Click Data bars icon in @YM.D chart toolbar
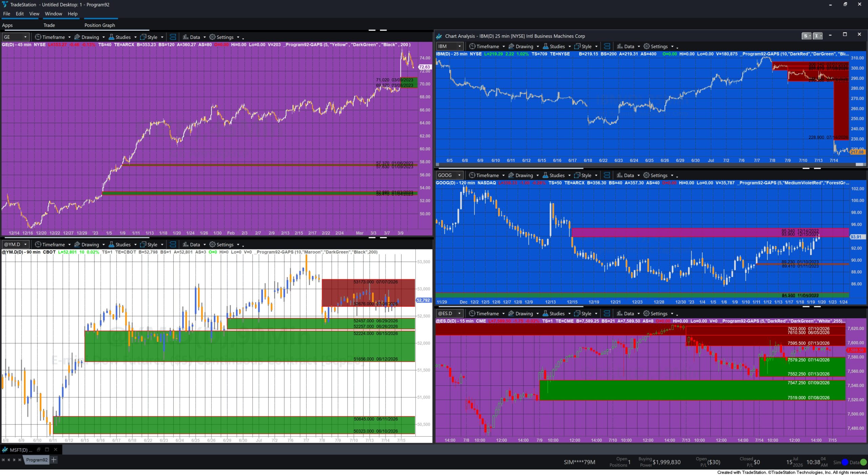This screenshot has height=475, width=868. tap(185, 244)
